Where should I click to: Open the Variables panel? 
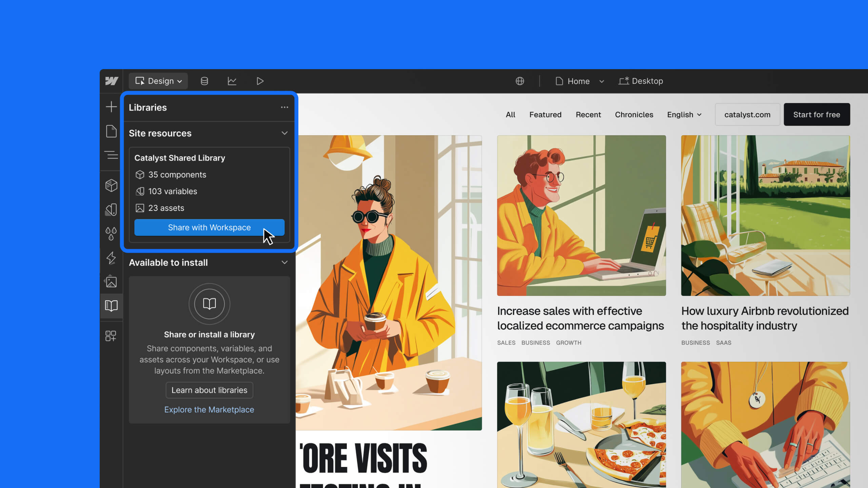(111, 209)
